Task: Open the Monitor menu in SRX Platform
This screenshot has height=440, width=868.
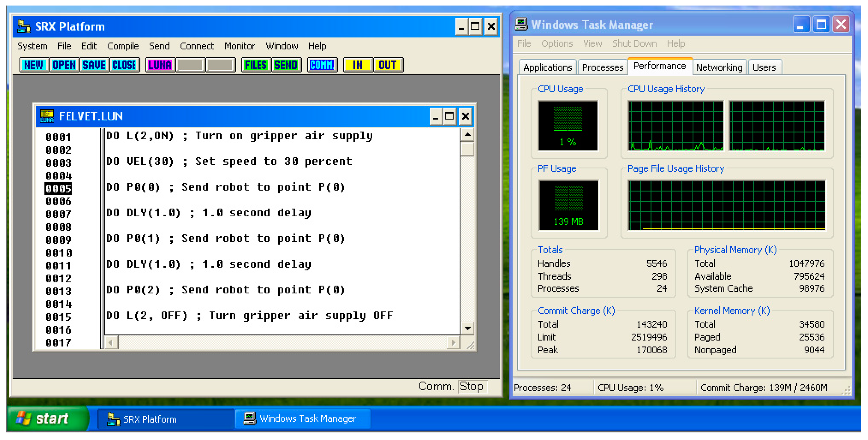Action: 239,46
